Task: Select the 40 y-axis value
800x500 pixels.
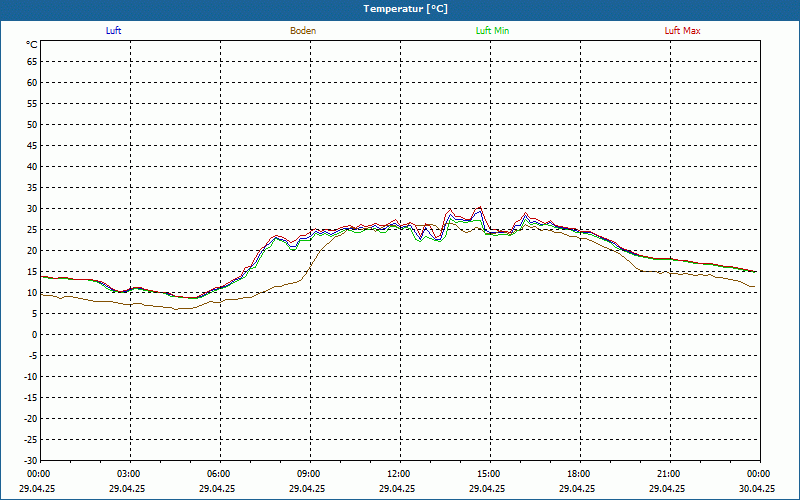Action: coord(32,167)
